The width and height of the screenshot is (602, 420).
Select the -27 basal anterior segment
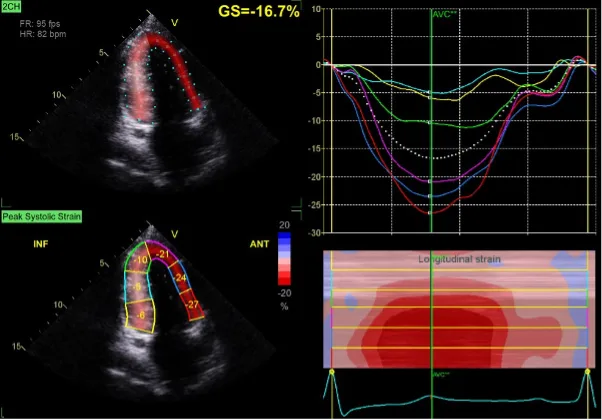(x=192, y=305)
